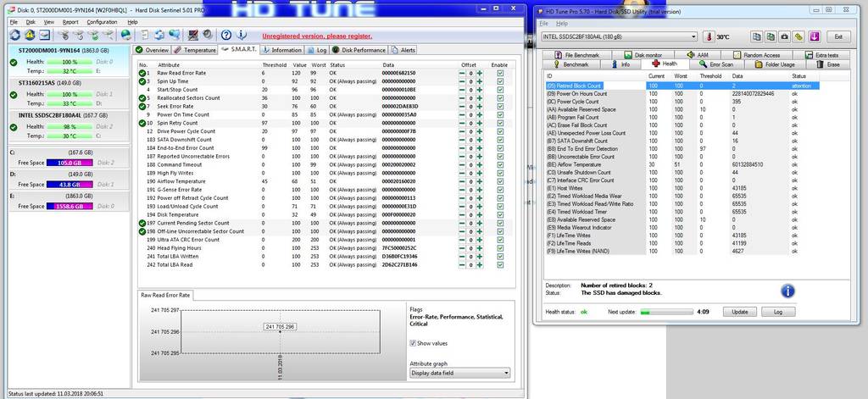868x399 pixels.
Task: Click the E: free space 1558.6 GB bar
Action: click(x=70, y=206)
